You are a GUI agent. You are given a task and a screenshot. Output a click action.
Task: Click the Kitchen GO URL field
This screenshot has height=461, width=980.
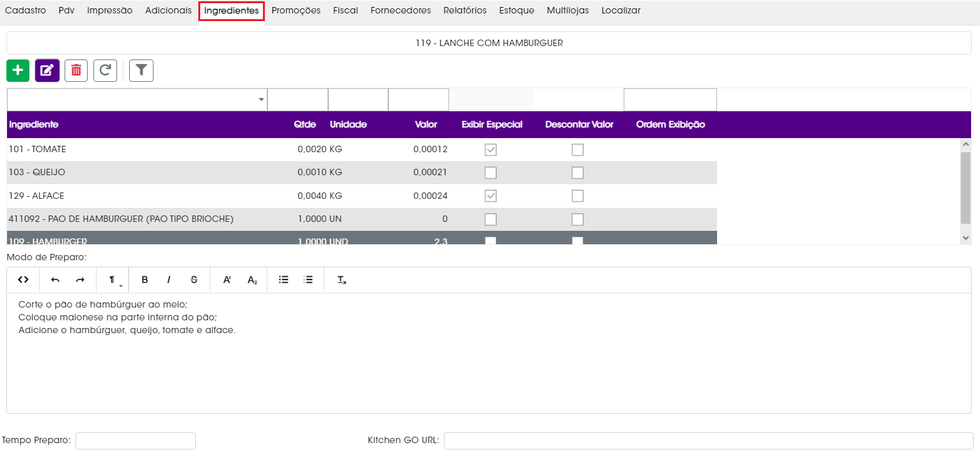pyautogui.click(x=708, y=441)
